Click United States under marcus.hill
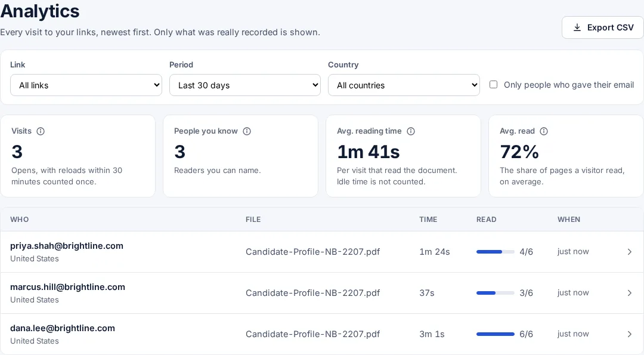Viewport: 644px width, 355px height. 35,300
